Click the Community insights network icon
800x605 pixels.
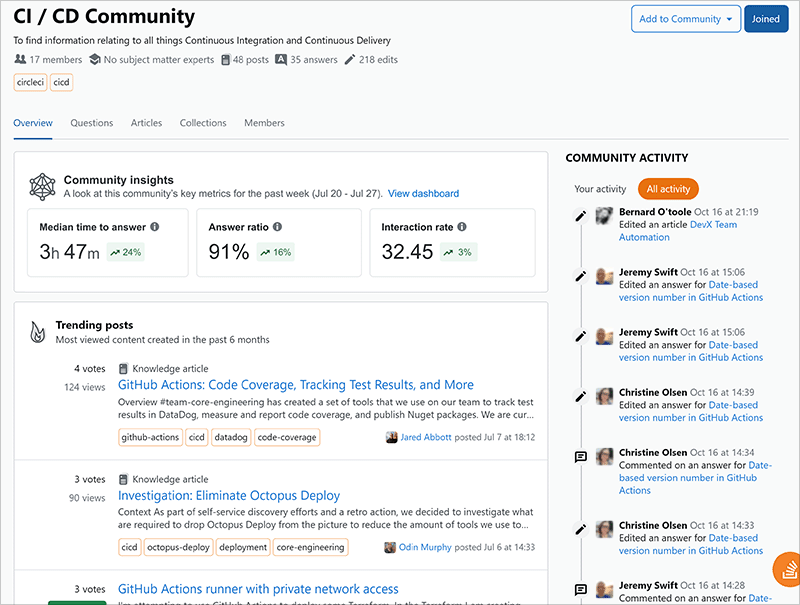(x=43, y=186)
